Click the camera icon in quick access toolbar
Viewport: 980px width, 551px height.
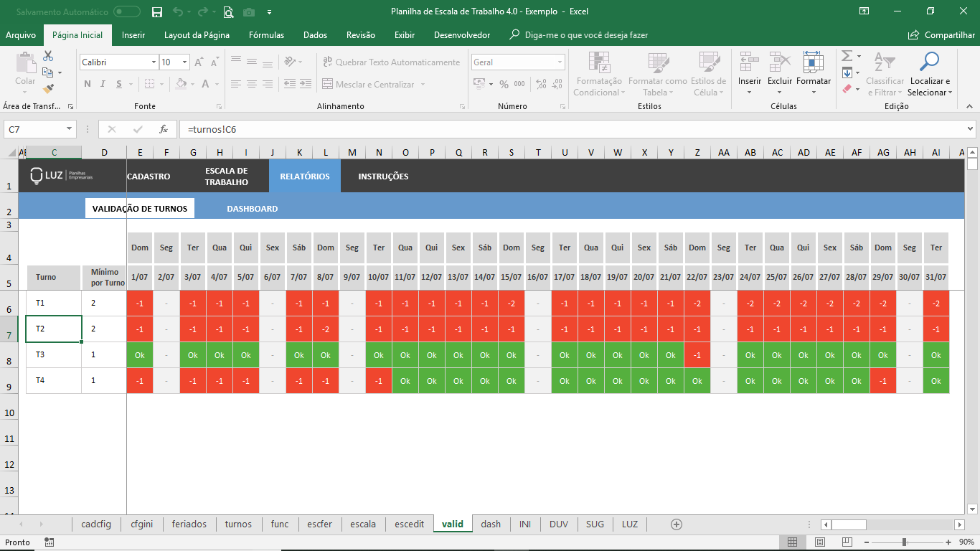coord(249,12)
